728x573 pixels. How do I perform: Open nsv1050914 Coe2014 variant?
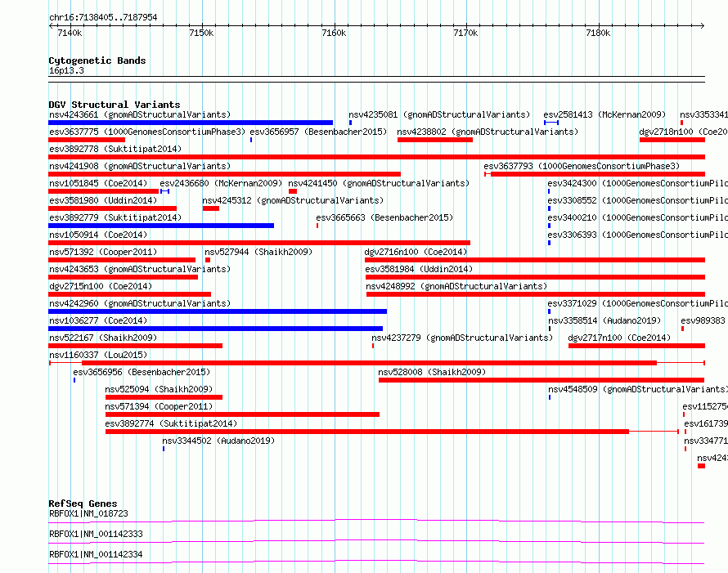pos(98,235)
